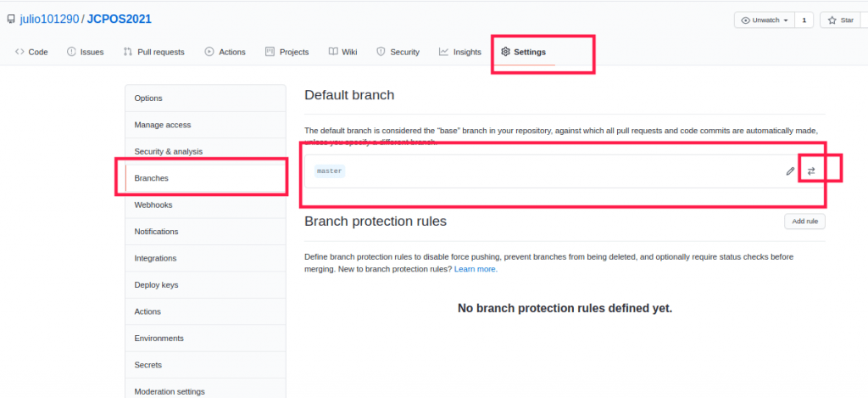
Task: Click the Actions play icon
Action: click(209, 52)
